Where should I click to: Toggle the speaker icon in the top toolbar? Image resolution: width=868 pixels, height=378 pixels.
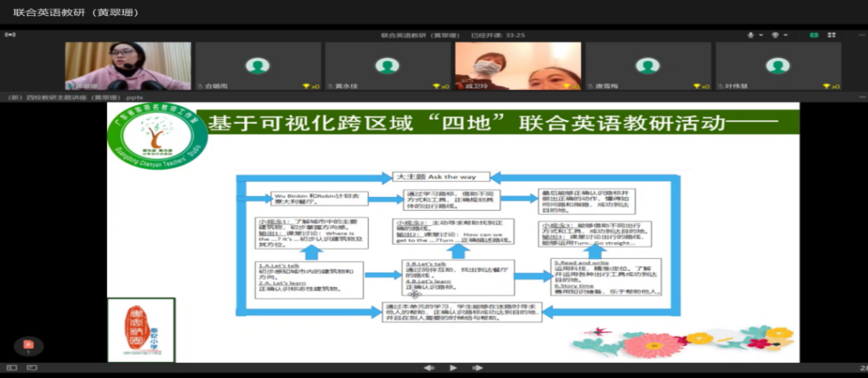point(775,35)
